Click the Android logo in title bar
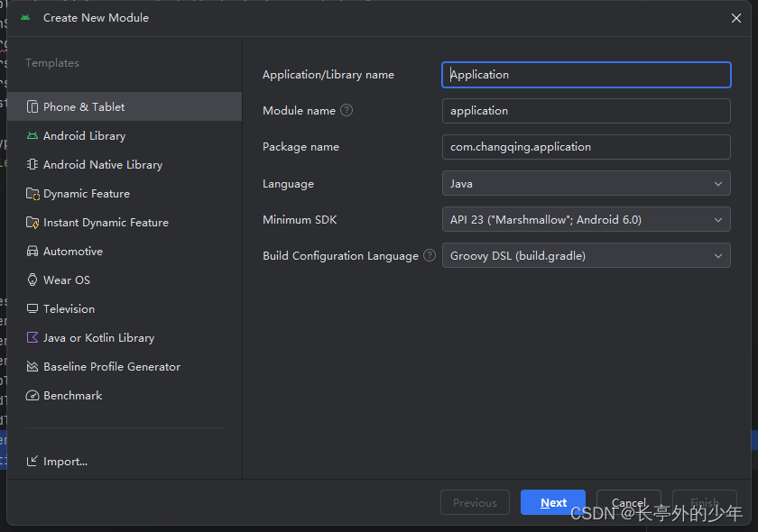 (25, 18)
